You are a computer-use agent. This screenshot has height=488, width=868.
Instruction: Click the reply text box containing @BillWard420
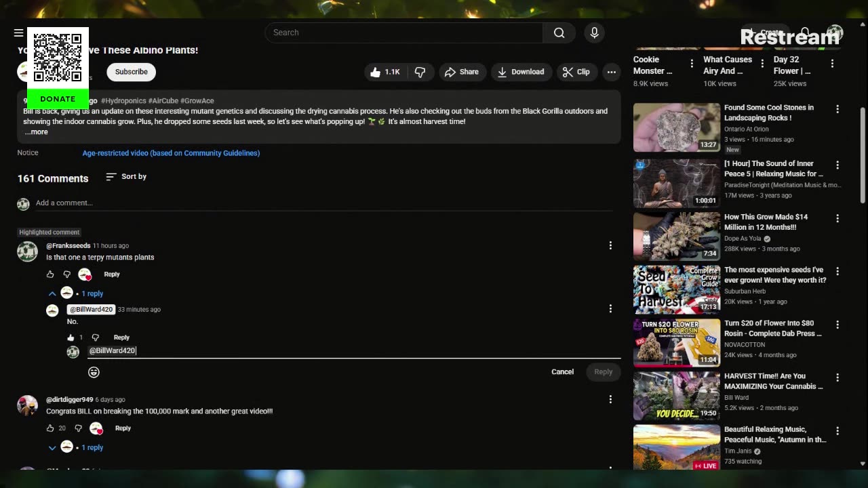click(x=354, y=351)
